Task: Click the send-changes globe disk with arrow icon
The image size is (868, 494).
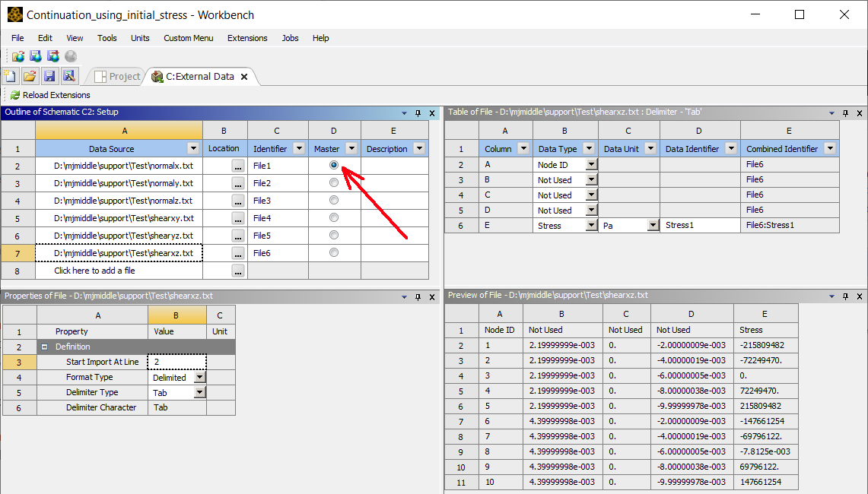Action: coord(53,56)
